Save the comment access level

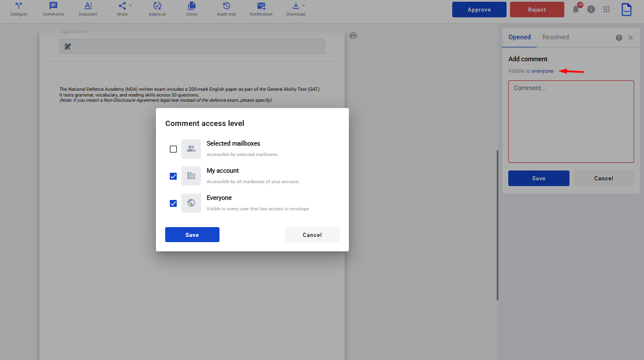click(192, 235)
